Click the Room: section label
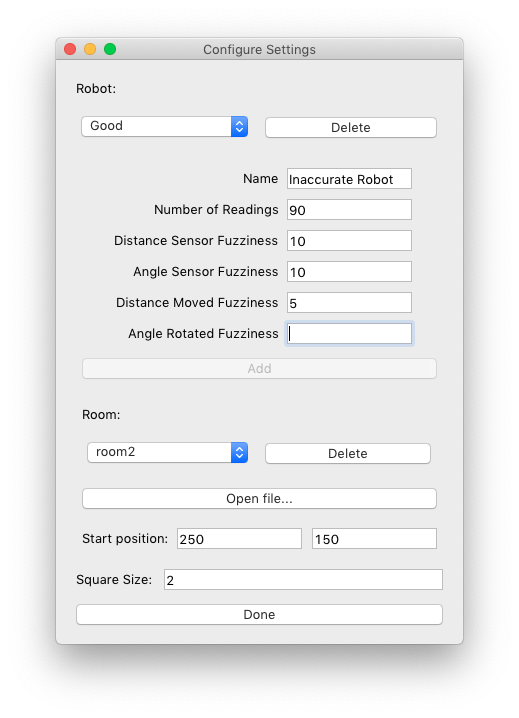This screenshot has width=519, height=718. pos(101,414)
